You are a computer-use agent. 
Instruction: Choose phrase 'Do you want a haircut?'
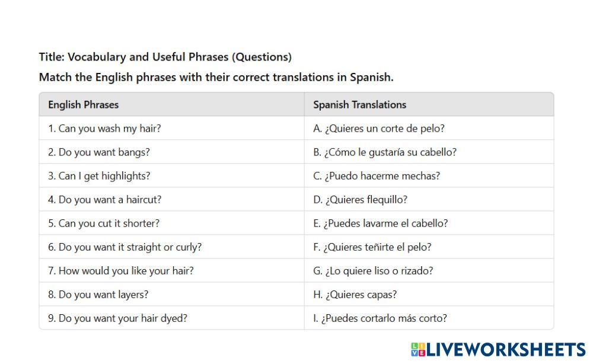pyautogui.click(x=104, y=200)
